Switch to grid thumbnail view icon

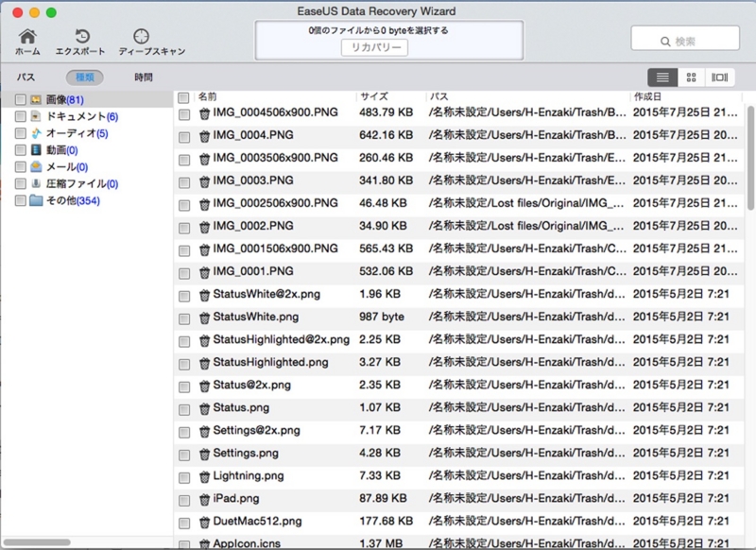691,77
